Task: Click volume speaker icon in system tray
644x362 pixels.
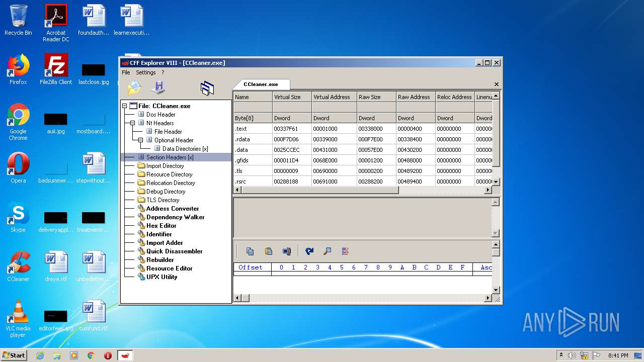Action: click(572, 355)
